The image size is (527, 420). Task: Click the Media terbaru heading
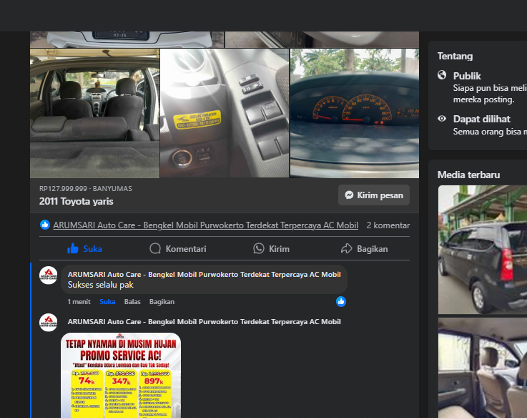click(468, 175)
